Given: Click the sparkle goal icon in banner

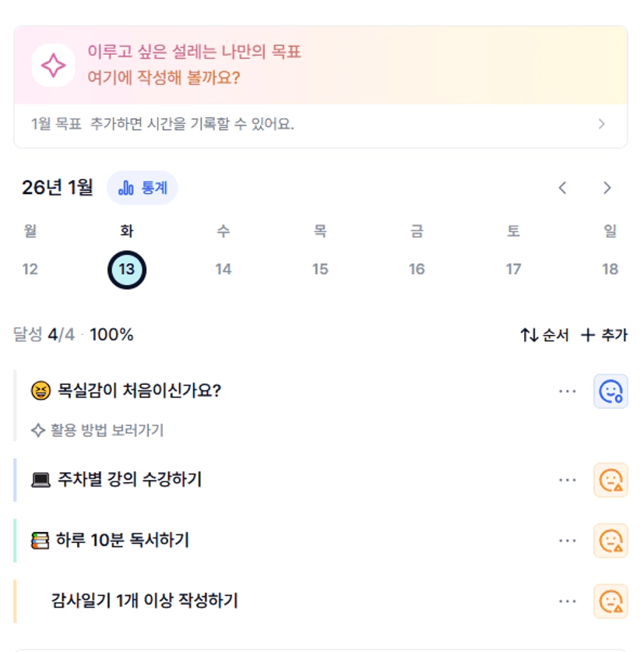Looking at the screenshot, I should (x=53, y=65).
